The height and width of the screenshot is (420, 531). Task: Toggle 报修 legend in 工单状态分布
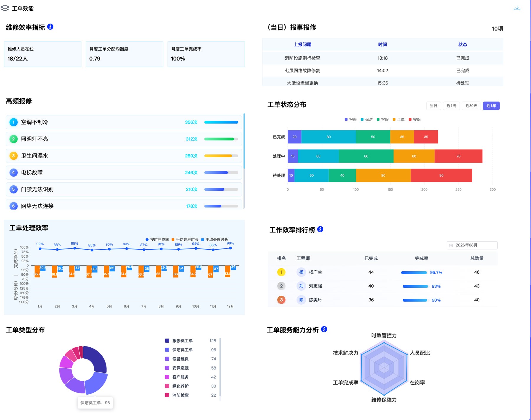[x=350, y=120]
